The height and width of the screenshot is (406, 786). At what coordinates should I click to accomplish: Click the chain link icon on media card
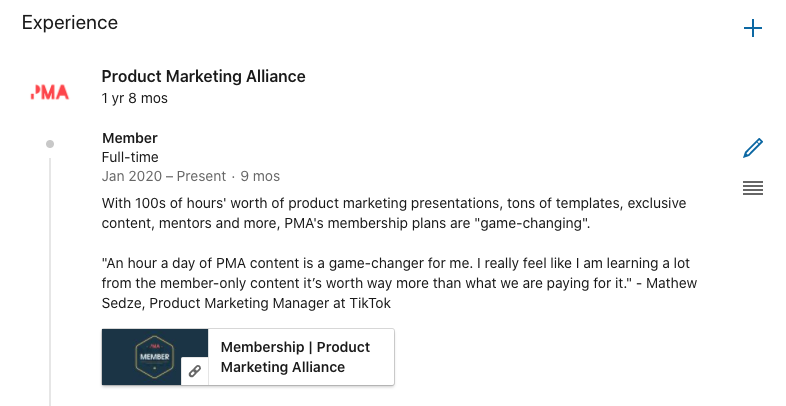coord(194,371)
